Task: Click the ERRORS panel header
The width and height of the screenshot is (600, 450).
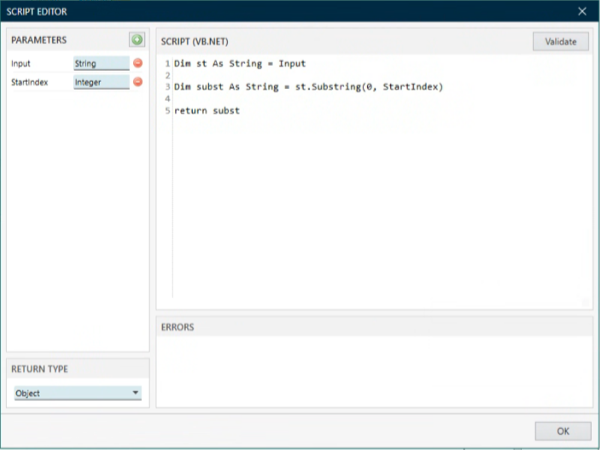Action: (178, 327)
